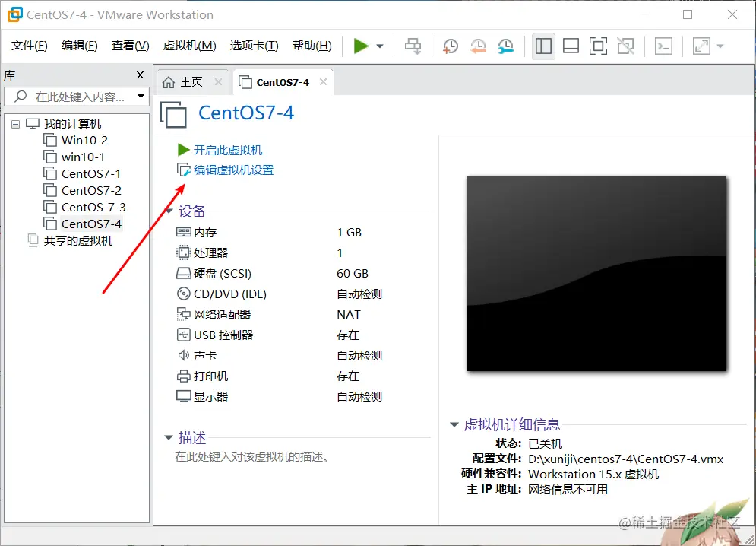Select CentOS7-2 in the library
This screenshot has width=756, height=546.
click(91, 191)
